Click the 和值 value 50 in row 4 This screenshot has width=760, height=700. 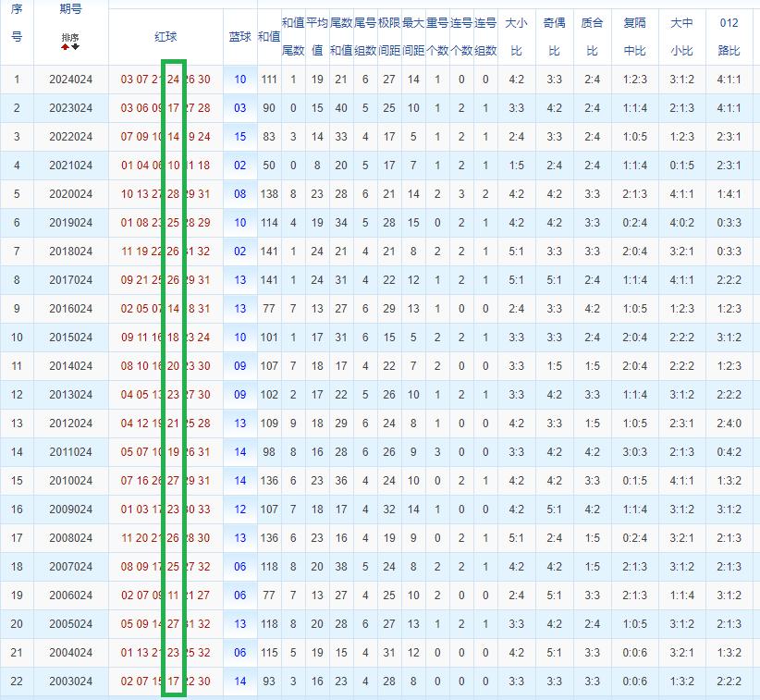point(269,166)
